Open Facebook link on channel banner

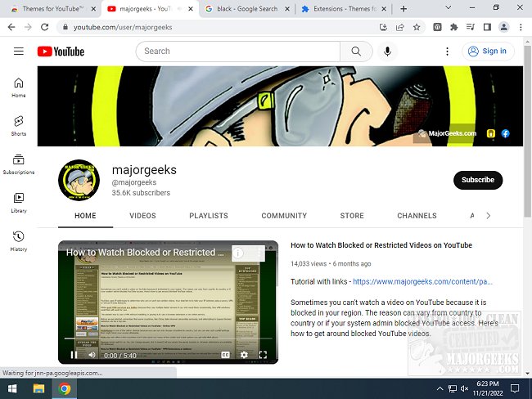click(506, 133)
